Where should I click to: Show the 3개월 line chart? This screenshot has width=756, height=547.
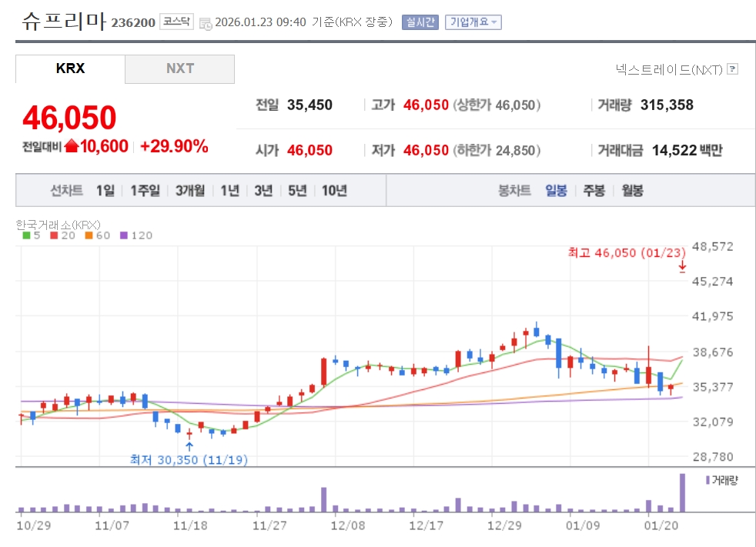pyautogui.click(x=189, y=191)
